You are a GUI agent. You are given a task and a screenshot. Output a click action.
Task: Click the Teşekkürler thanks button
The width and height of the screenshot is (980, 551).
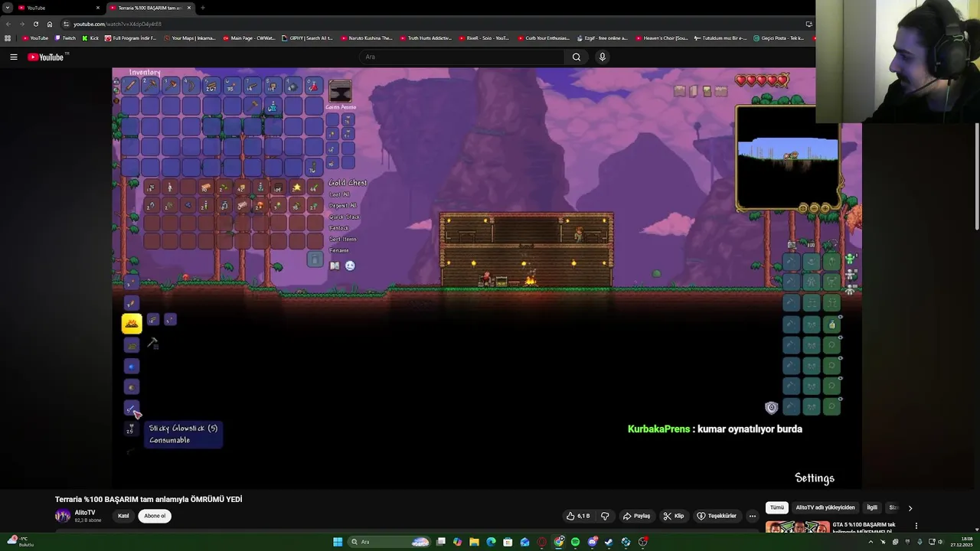click(717, 516)
